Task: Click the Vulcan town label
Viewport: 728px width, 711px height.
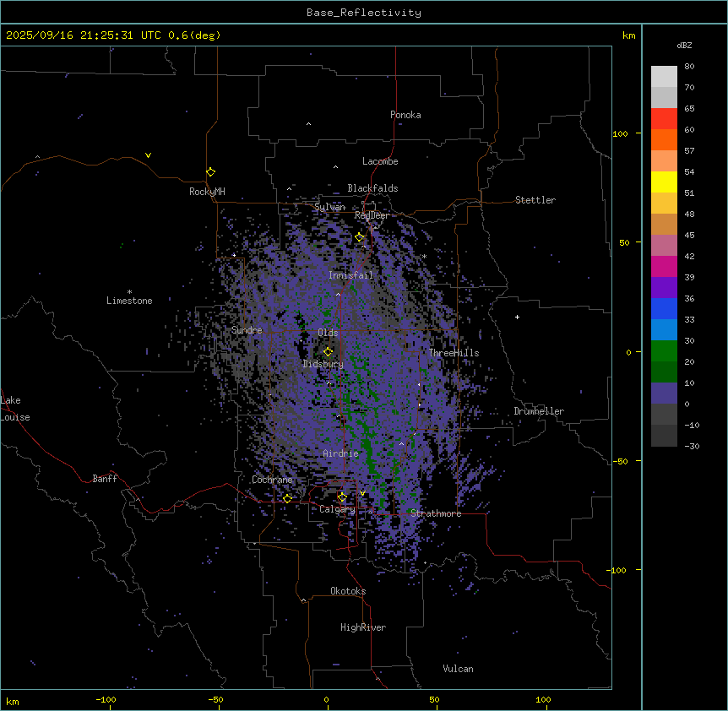Action: pos(458,669)
